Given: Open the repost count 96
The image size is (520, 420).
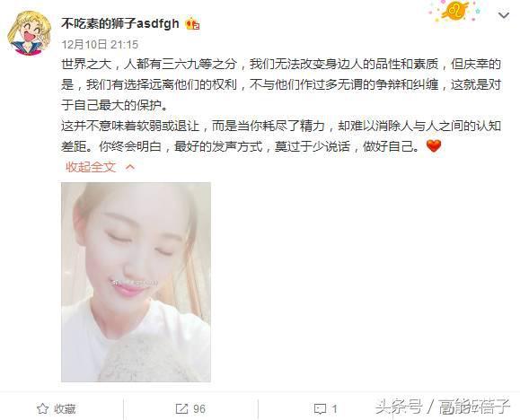Looking at the screenshot, I should point(199,408).
